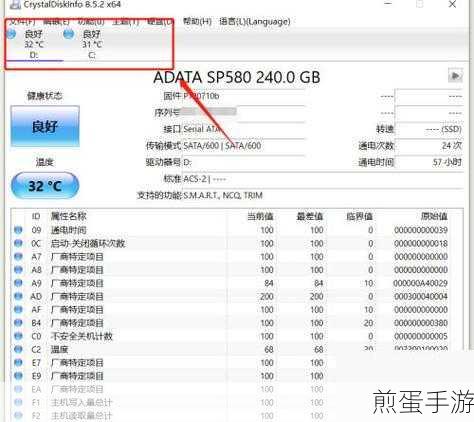
Task: Click the 驱动器号 D: field
Action: tap(244, 162)
